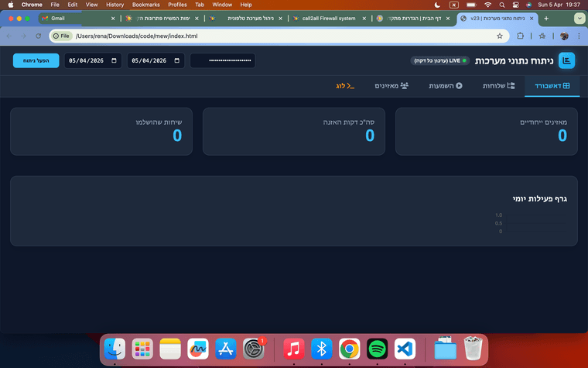Open the Extensions puzzle icon
This screenshot has width=588, height=368.
coord(520,36)
